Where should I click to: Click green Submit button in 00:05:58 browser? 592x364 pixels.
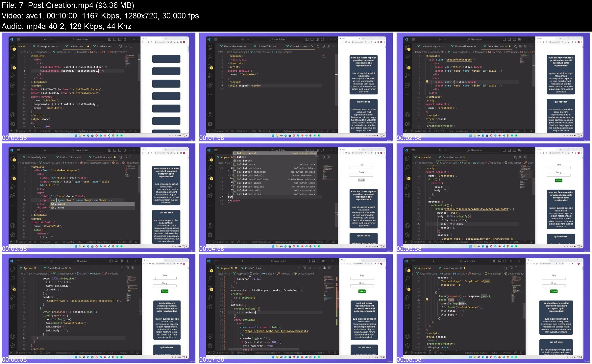(x=558, y=181)
